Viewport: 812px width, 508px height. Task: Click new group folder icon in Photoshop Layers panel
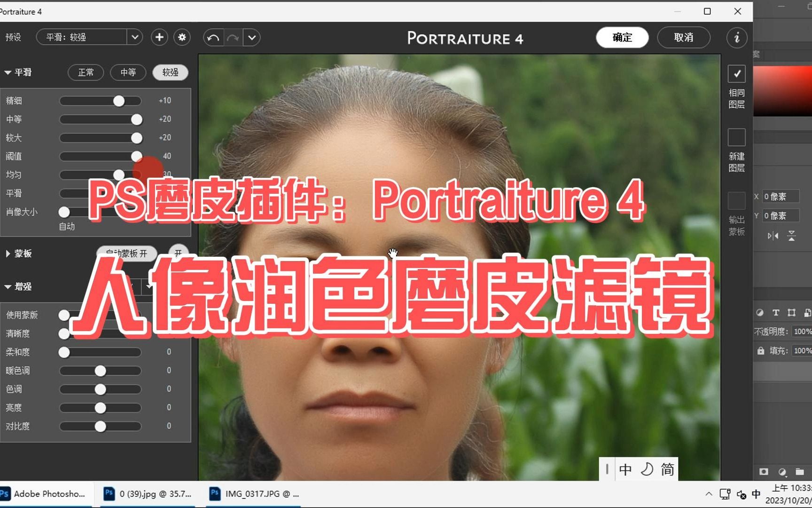click(x=800, y=471)
